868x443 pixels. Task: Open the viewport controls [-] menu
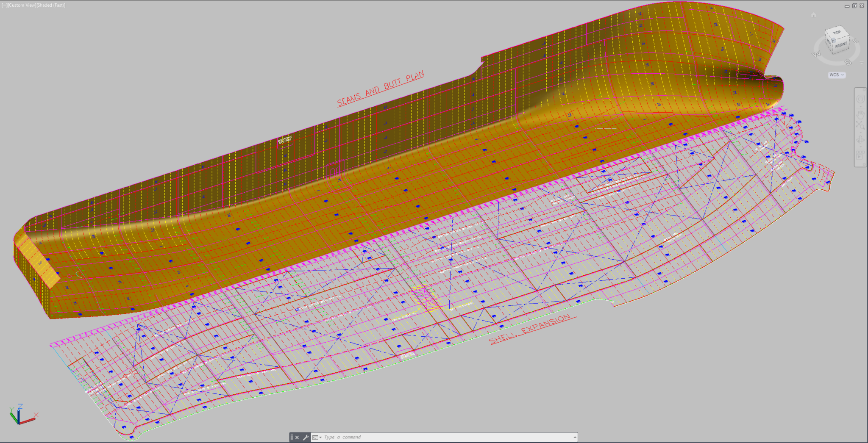(3, 5)
